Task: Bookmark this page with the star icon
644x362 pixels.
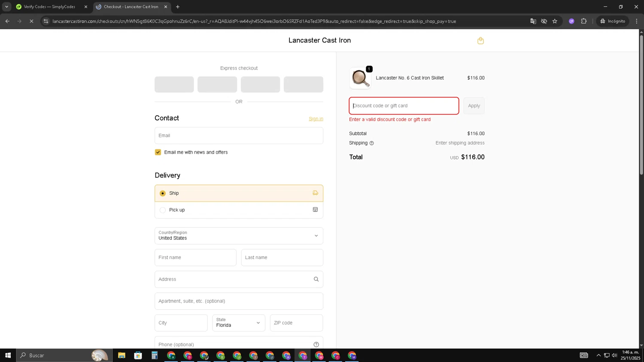Action: click(555, 21)
